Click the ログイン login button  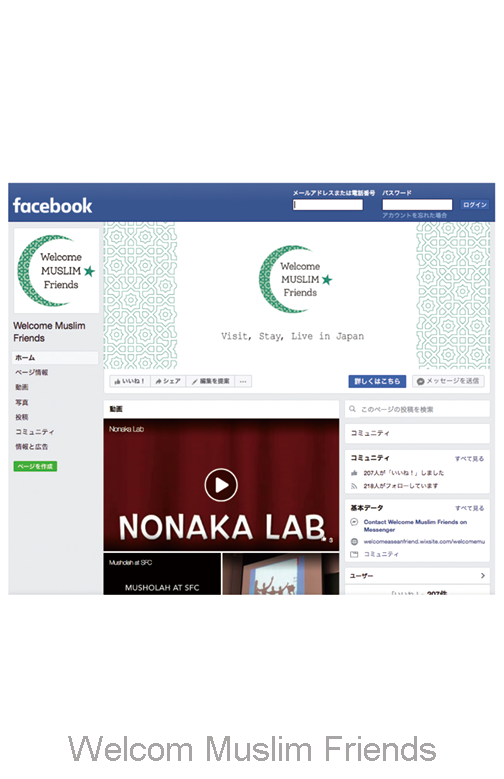point(474,205)
